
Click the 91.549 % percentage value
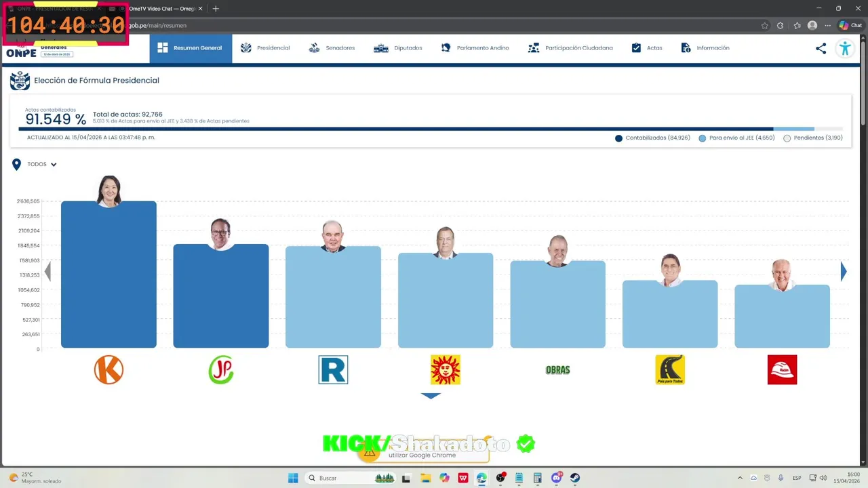click(x=56, y=120)
